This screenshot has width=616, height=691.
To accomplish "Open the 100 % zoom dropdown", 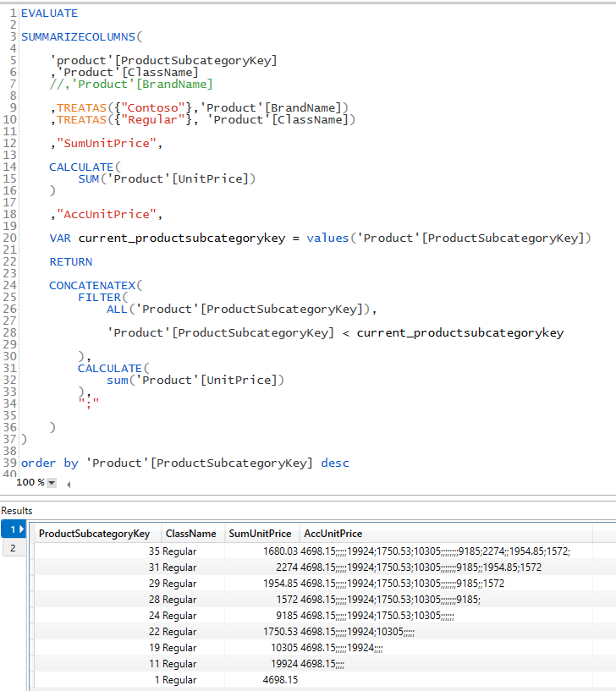I will (x=52, y=483).
